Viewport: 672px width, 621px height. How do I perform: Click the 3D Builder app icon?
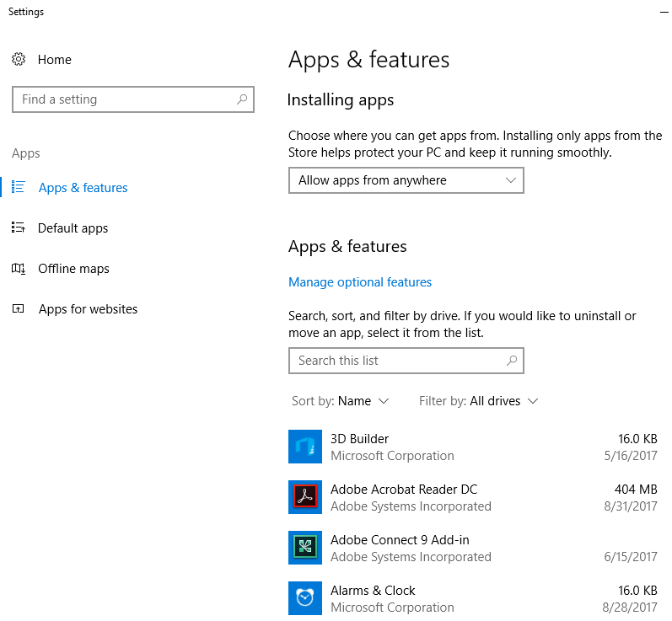[304, 447]
